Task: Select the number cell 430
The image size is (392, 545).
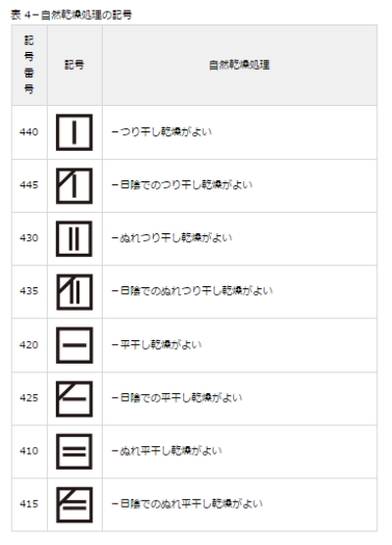Action: tap(29, 238)
